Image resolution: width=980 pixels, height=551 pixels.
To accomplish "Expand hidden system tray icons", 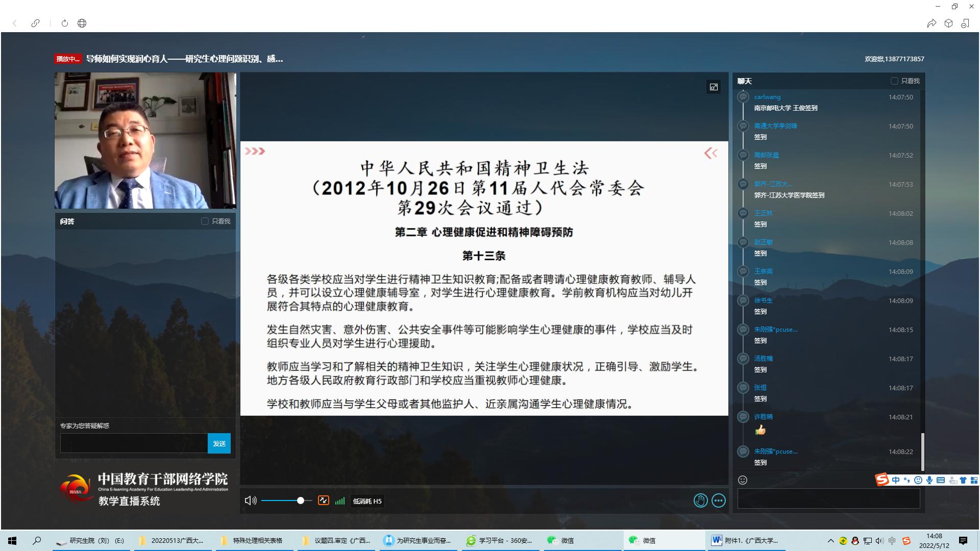I will click(830, 541).
